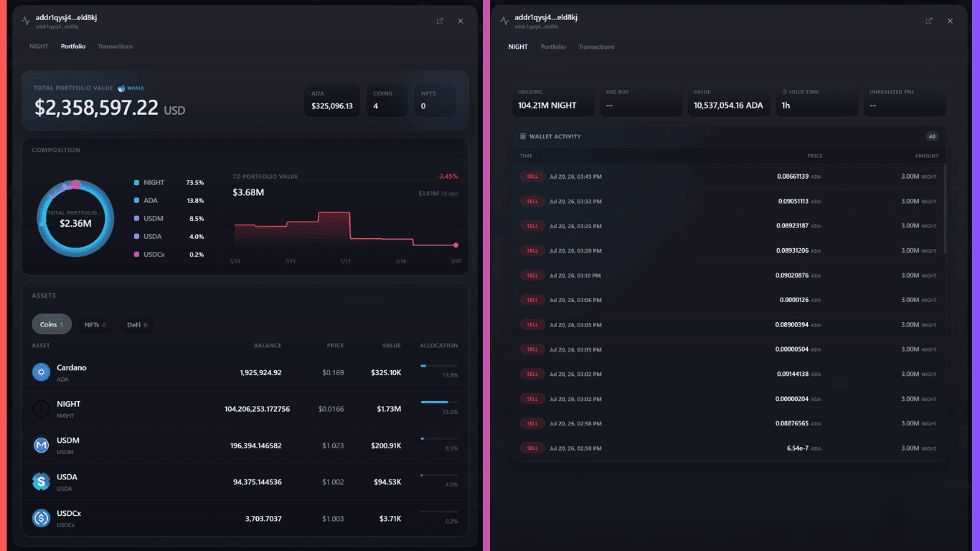Image resolution: width=980 pixels, height=551 pixels.
Task: Click the -3.45% change in 7D chart
Action: (447, 176)
